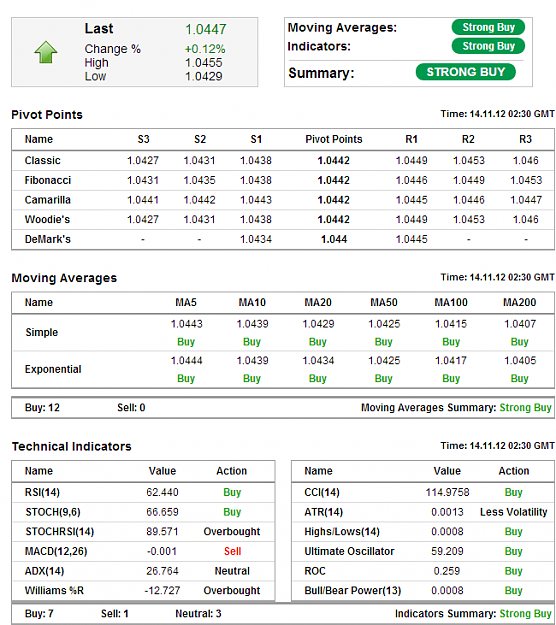Select the High value 1.0455
The height and width of the screenshot is (625, 556).
[x=204, y=63]
